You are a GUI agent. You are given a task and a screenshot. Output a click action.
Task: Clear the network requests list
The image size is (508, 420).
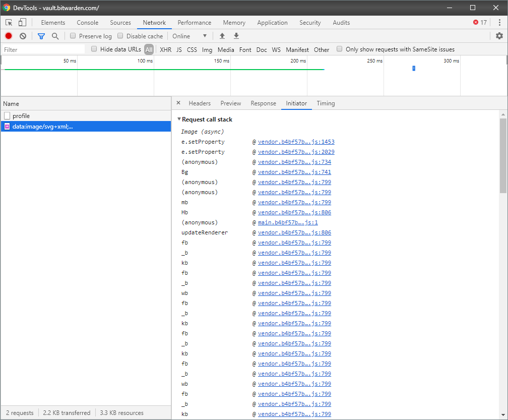(22, 36)
